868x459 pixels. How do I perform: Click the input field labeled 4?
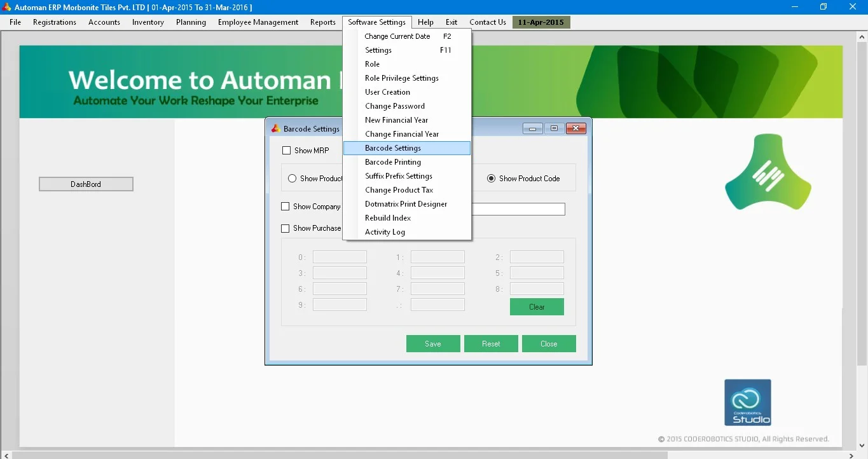pyautogui.click(x=437, y=273)
